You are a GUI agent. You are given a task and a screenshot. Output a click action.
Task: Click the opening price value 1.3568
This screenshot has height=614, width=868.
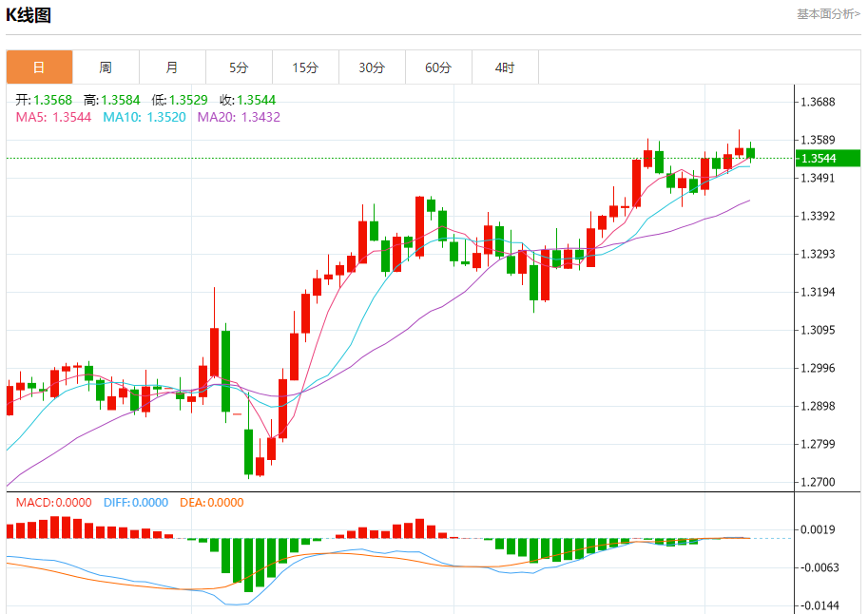tap(52, 100)
